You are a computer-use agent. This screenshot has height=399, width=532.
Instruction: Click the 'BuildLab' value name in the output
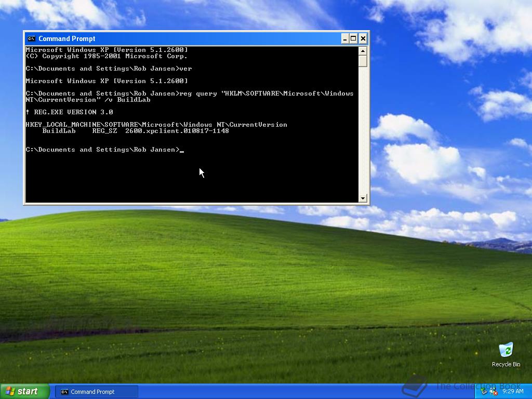pyautogui.click(x=59, y=131)
